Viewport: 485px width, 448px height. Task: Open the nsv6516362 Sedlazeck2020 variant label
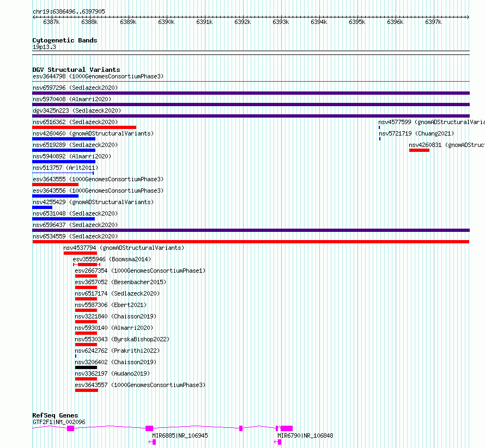pos(75,122)
